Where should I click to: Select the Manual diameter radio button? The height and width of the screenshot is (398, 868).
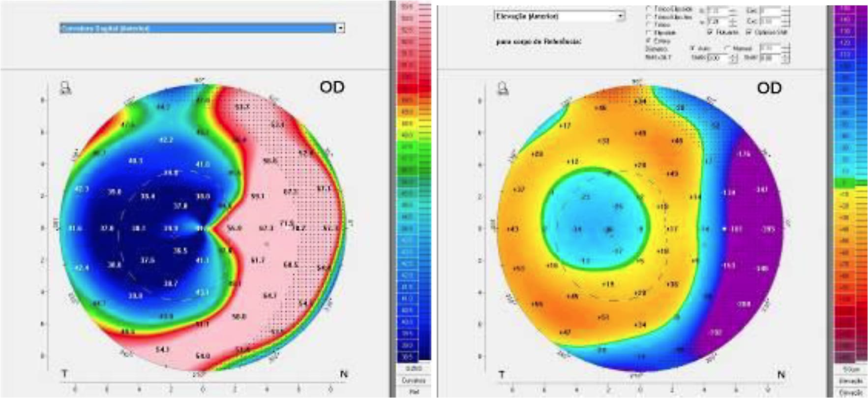[728, 48]
